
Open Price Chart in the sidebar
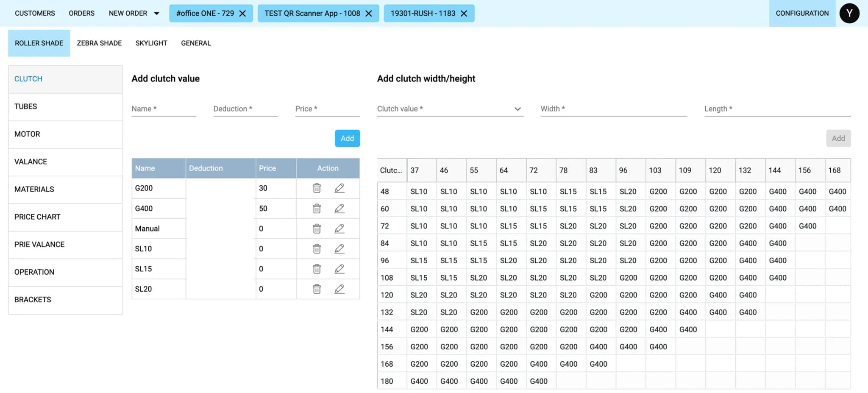(65, 217)
